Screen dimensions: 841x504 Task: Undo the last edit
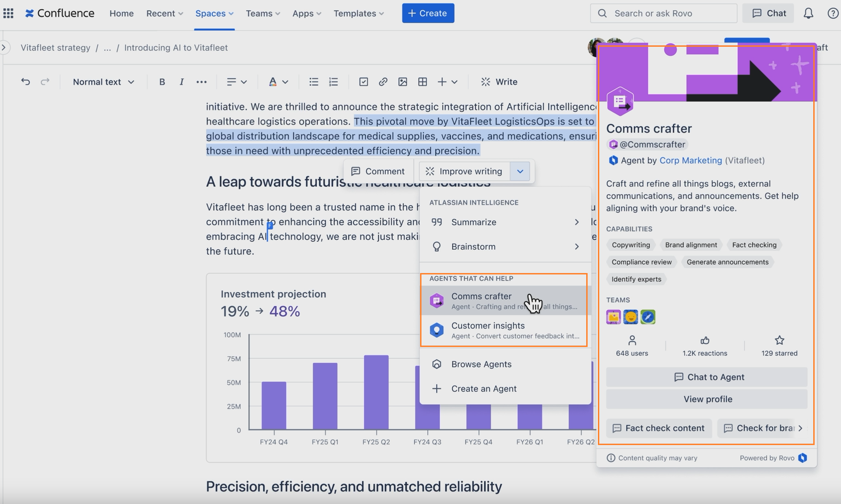click(26, 82)
